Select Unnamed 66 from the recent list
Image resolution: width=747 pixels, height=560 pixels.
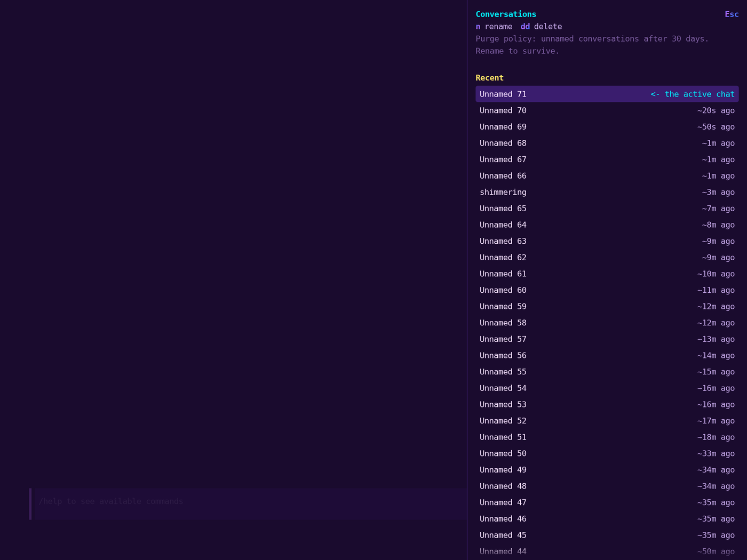[x=607, y=175]
